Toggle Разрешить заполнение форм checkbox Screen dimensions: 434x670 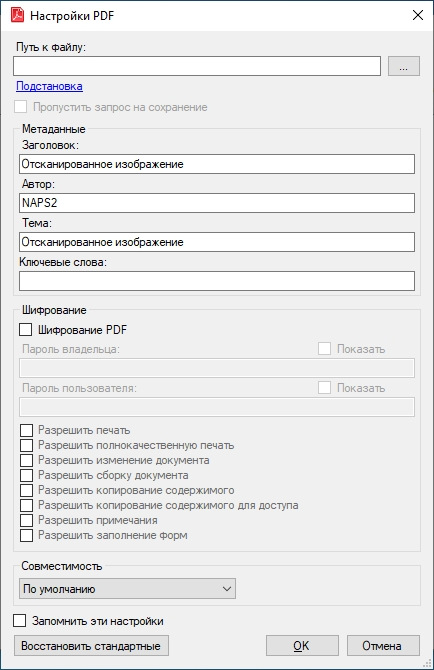(x=26, y=535)
